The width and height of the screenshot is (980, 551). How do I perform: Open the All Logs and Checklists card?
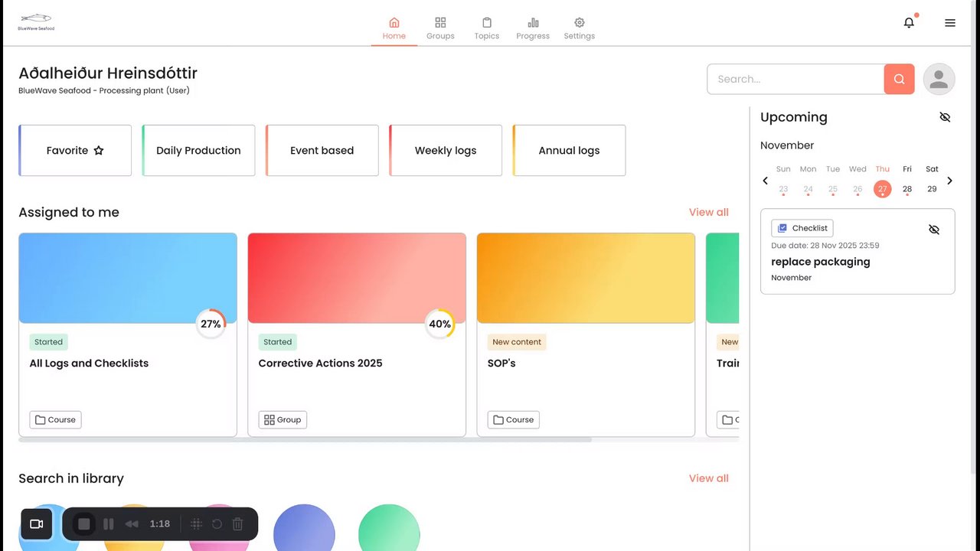tap(128, 335)
